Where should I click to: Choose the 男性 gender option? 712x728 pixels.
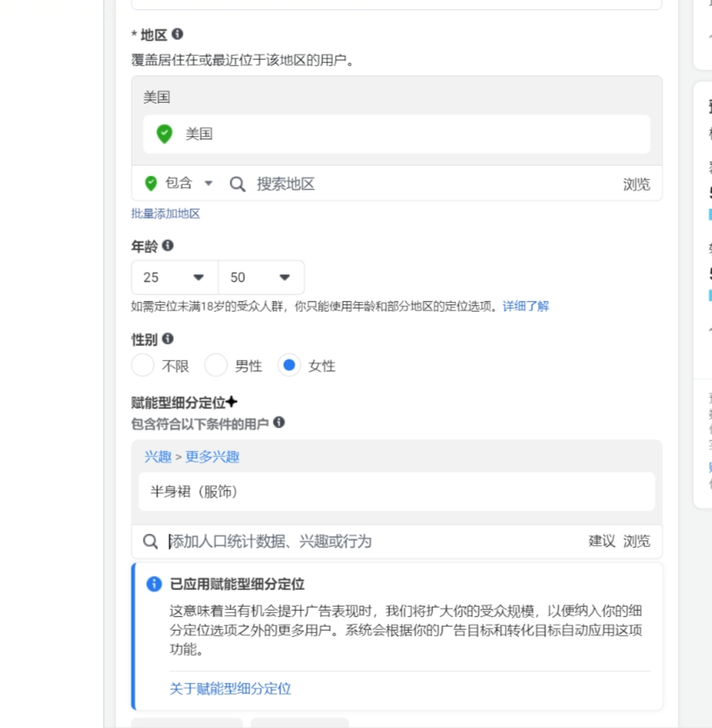tap(216, 366)
